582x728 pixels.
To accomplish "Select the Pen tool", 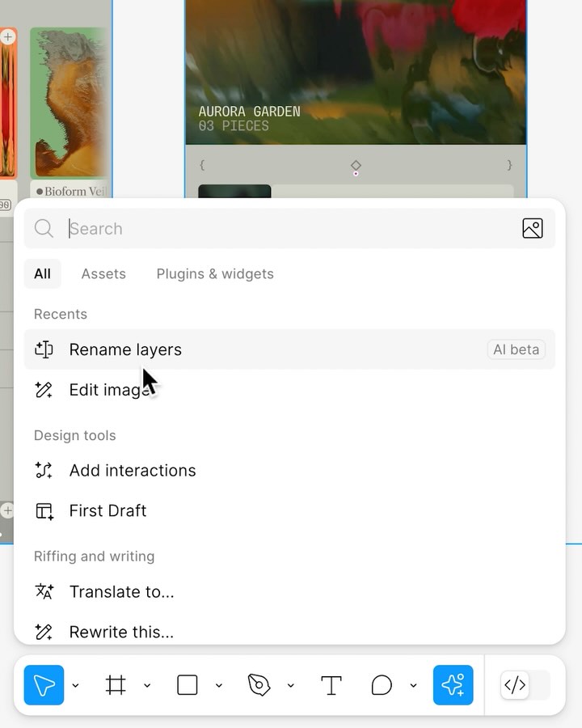I will pyautogui.click(x=259, y=685).
